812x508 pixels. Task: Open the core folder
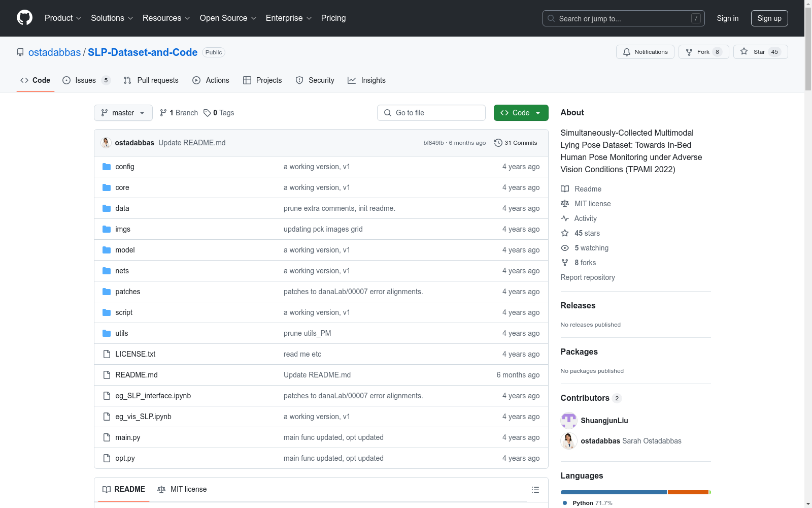pos(122,187)
